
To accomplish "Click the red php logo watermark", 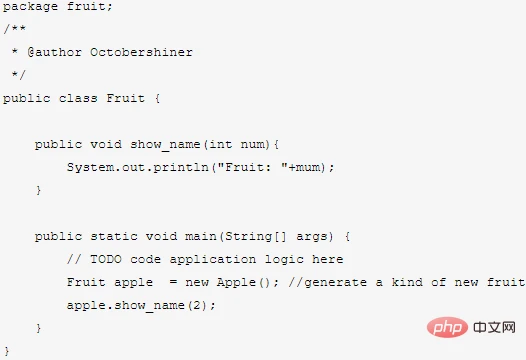I will point(447,327).
